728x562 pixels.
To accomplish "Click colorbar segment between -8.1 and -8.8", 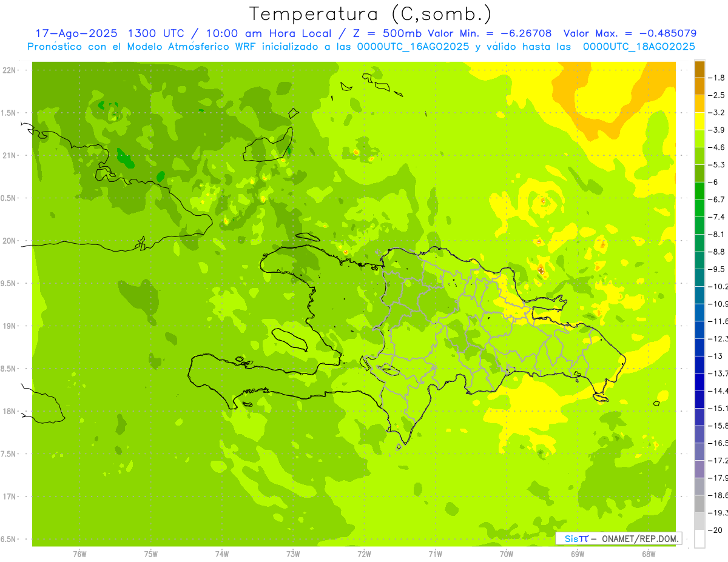I will (699, 243).
